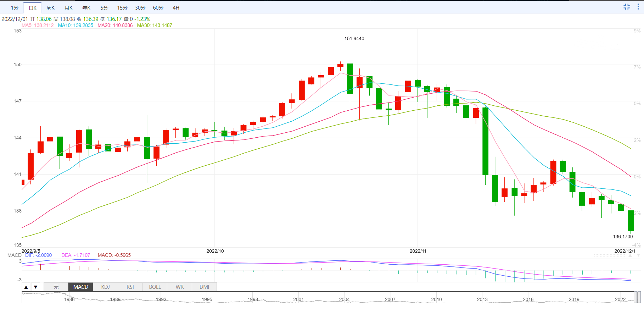Click the 151.9440 high price label
644x309 pixels.
[x=354, y=38]
